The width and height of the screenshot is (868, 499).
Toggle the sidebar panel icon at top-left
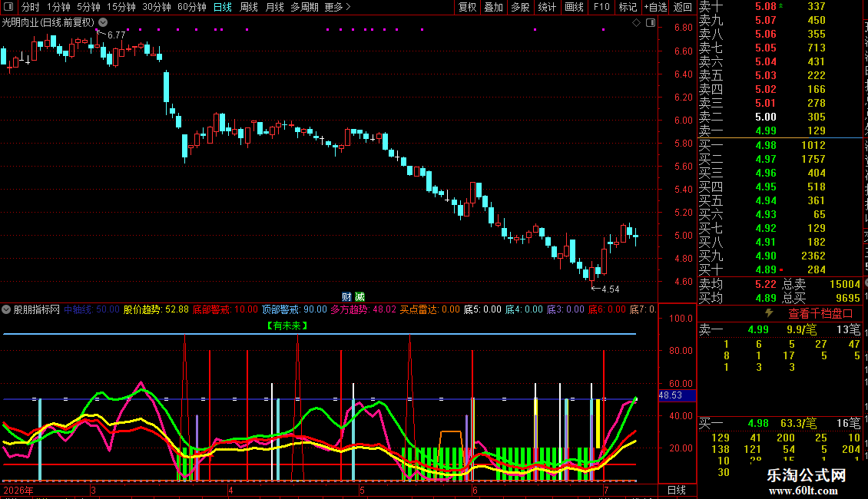(x=8, y=7)
